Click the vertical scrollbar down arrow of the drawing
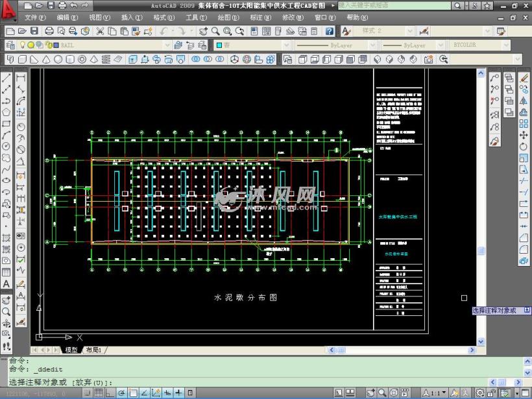The height and width of the screenshot is (399, 532). (481, 342)
